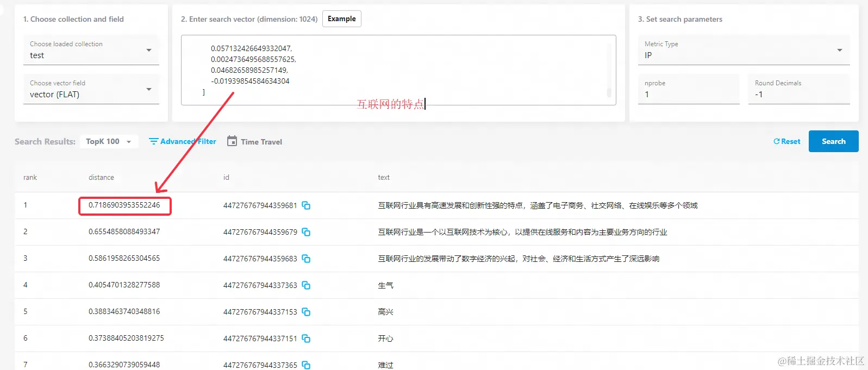Focus the nprobe input field

click(x=689, y=89)
